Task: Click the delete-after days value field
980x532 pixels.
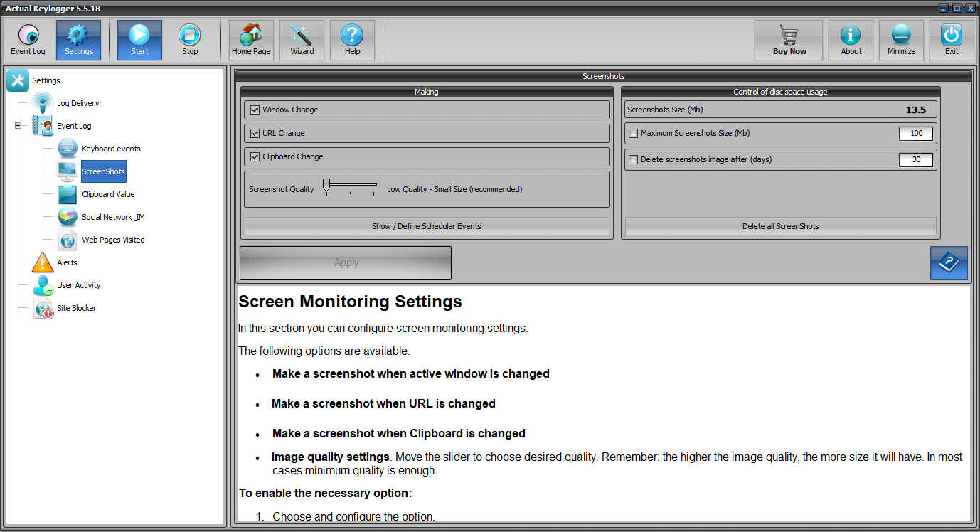Action: [916, 159]
